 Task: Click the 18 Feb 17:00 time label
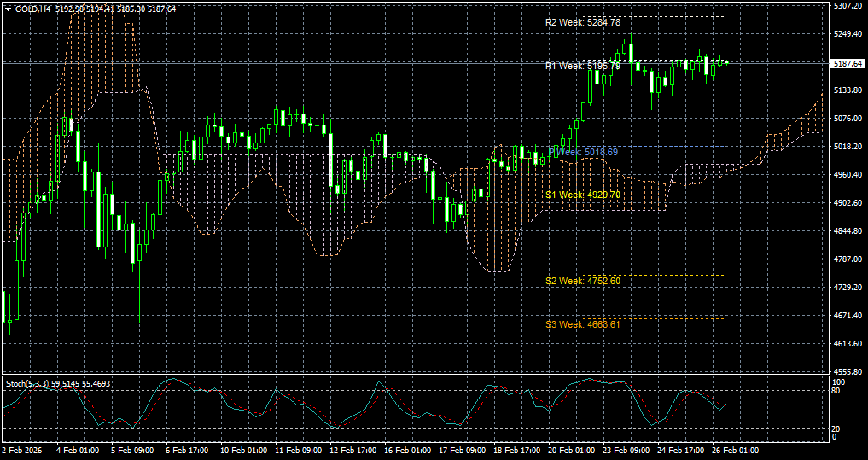point(518,451)
